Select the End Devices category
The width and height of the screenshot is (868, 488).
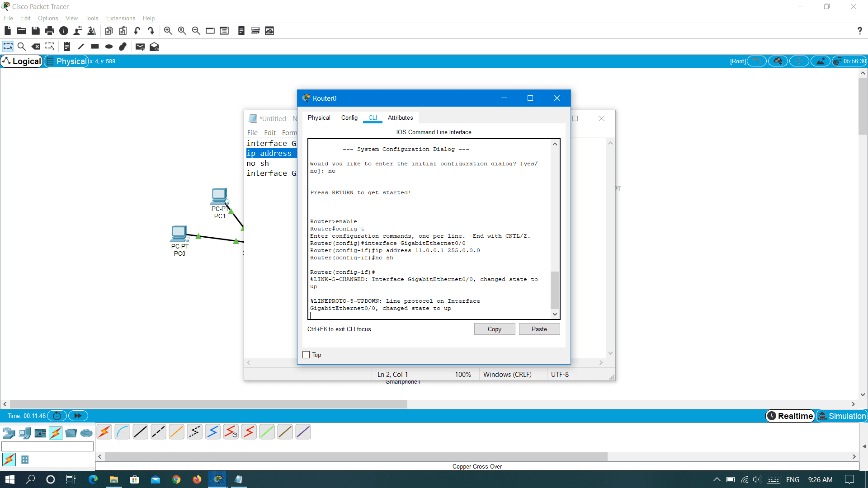25,433
